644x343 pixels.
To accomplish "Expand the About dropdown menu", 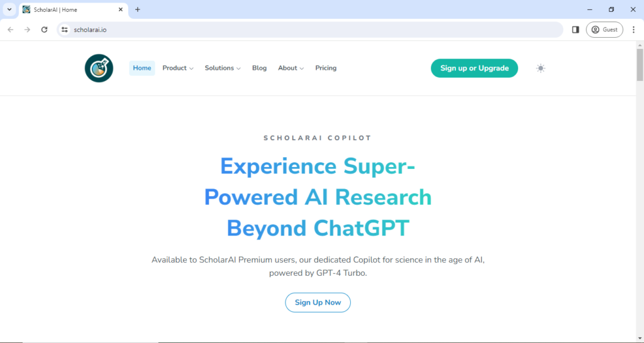I will 291,68.
